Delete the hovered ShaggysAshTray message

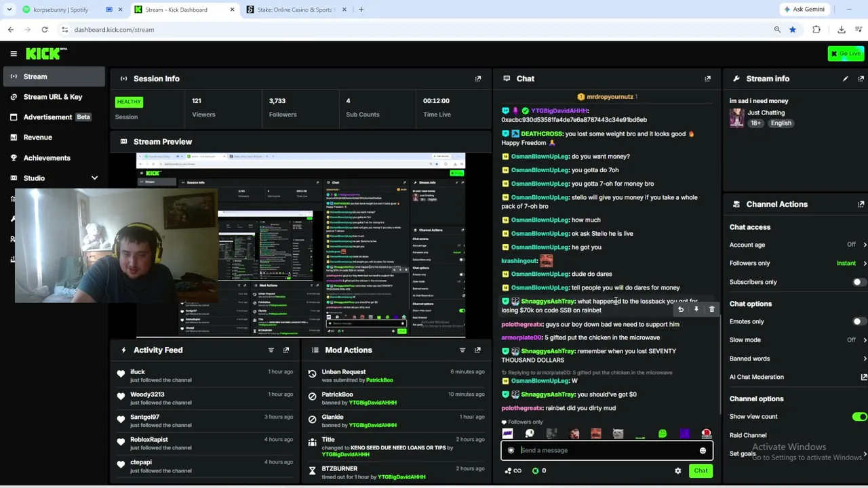tap(711, 310)
